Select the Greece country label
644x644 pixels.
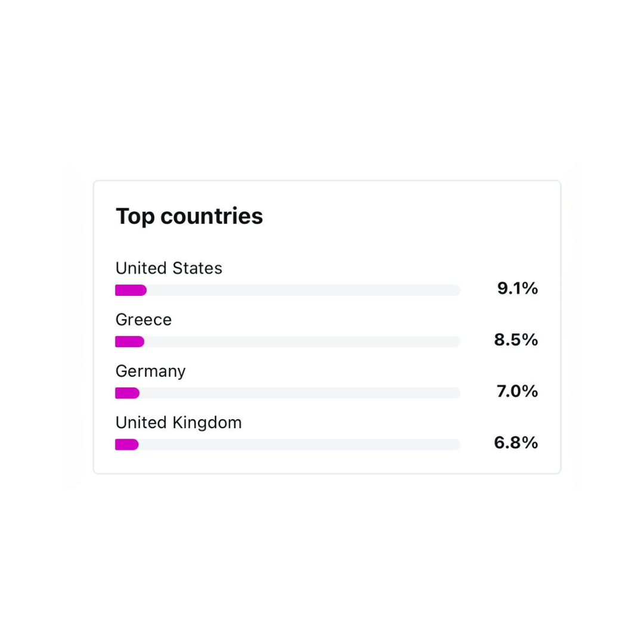pos(144,320)
